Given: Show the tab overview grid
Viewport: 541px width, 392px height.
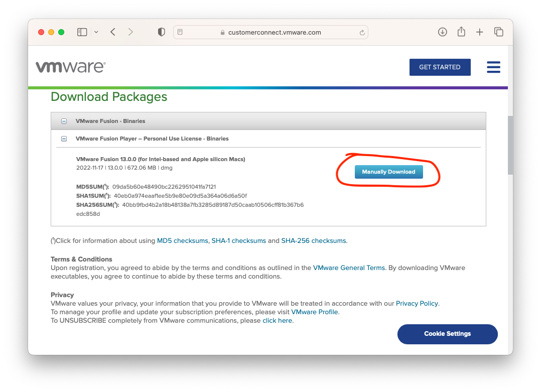Looking at the screenshot, I should click(499, 32).
